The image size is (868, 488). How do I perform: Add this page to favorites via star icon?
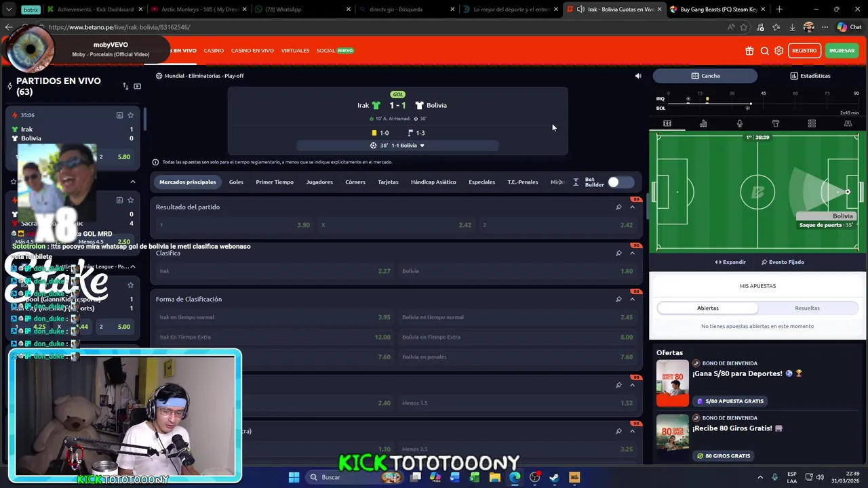pos(744,27)
